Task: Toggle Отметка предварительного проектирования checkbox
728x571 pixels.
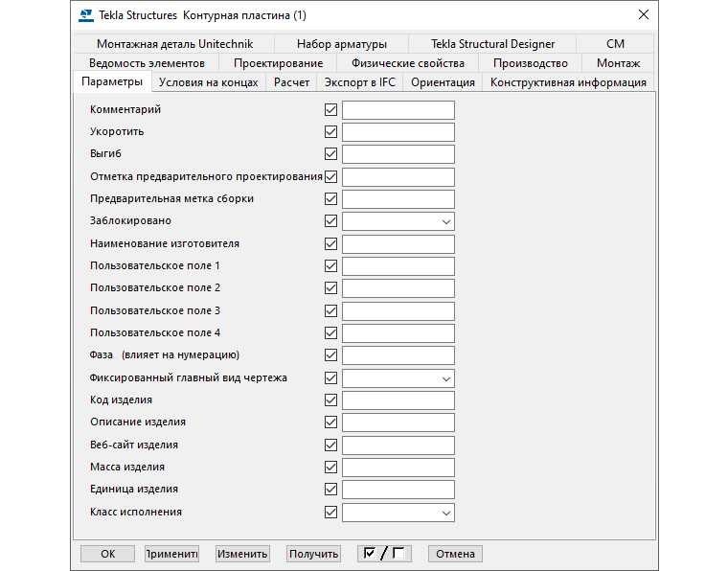Action: coord(331,177)
